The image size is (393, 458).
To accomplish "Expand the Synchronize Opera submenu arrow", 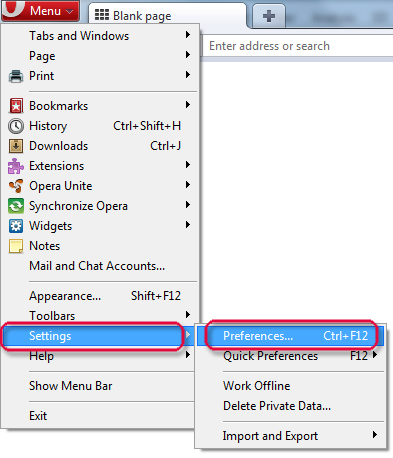I will pos(188,205).
